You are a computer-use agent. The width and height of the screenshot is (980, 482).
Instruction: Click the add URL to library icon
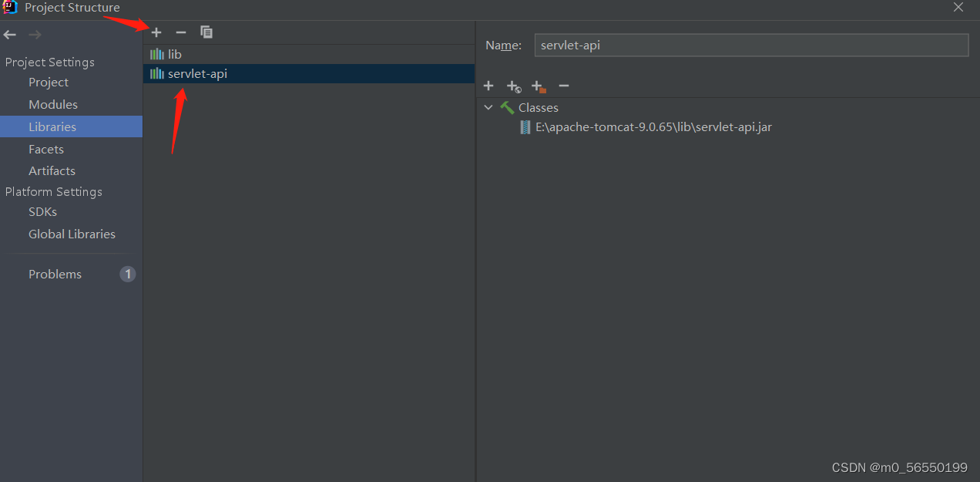[513, 86]
